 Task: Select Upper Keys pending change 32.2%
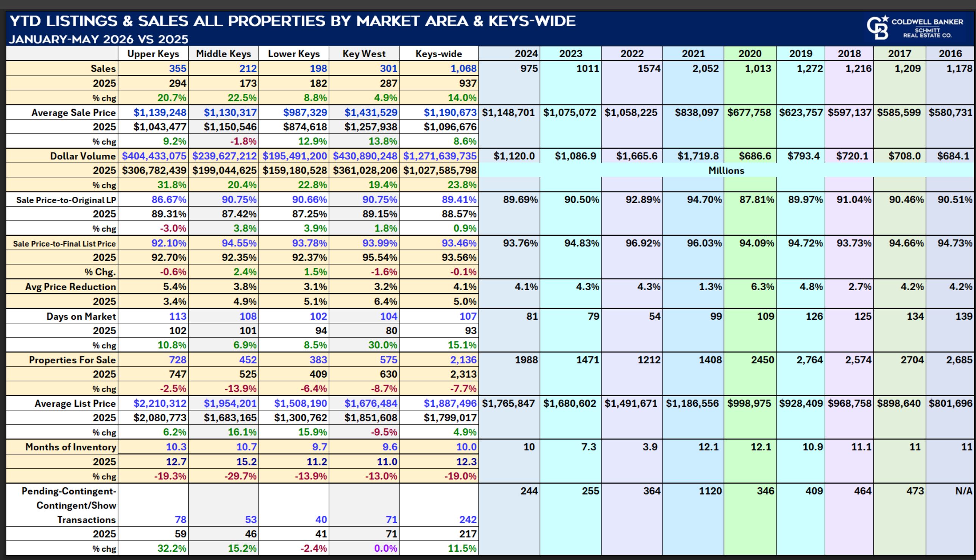coord(172,549)
